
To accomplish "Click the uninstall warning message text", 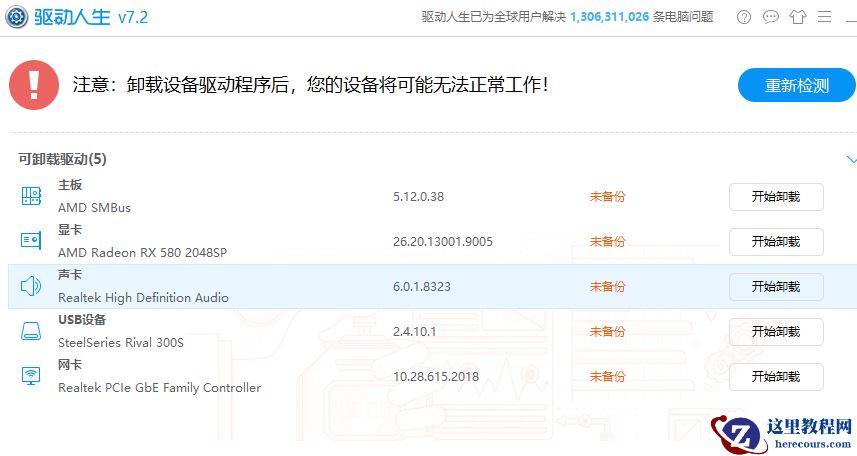I will (310, 85).
